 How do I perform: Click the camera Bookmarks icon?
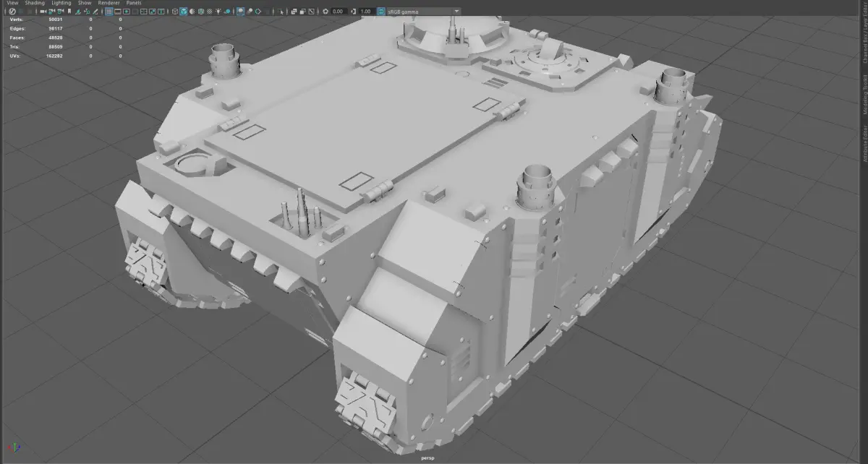coord(69,12)
